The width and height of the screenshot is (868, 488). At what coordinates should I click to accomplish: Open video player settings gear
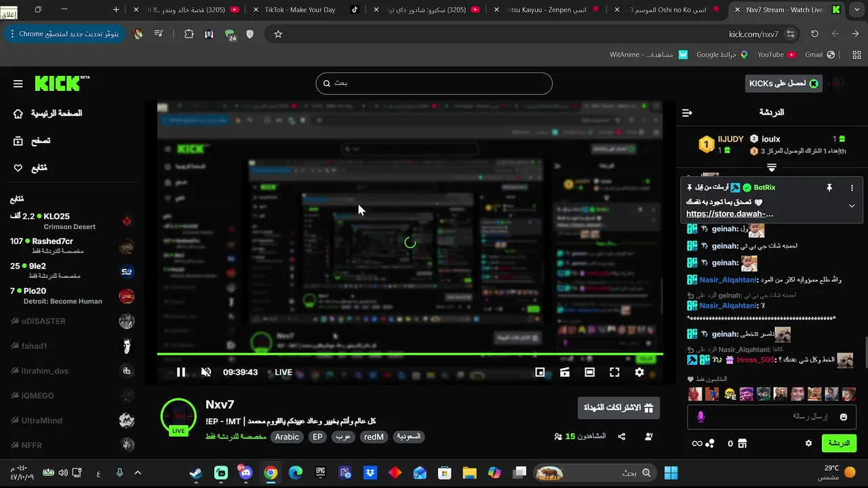coord(639,372)
